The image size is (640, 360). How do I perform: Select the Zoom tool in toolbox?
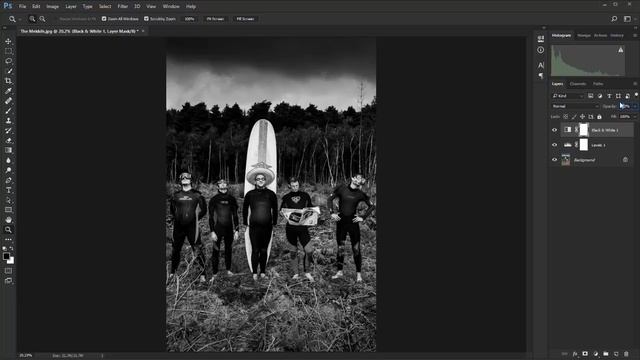tap(8, 230)
